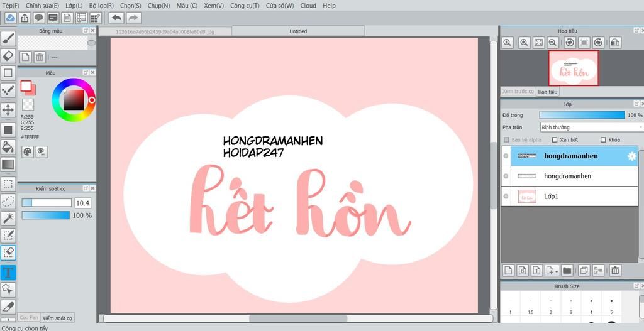Enable the Xén bớt checkbox
The height and width of the screenshot is (331, 644).
click(555, 140)
